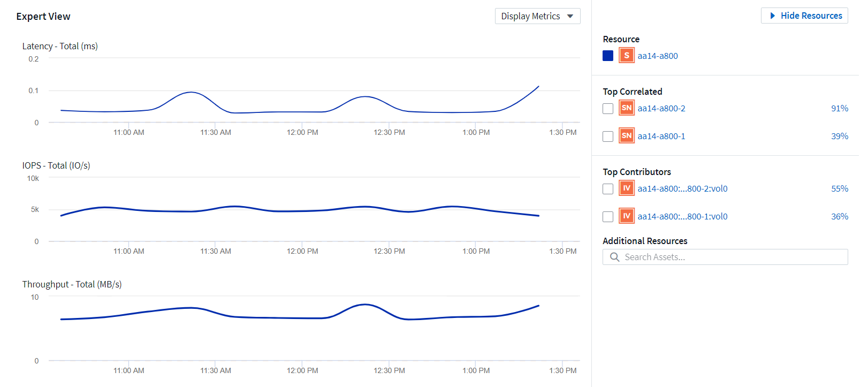Click the triangle icon on Hide Resources

tap(772, 16)
